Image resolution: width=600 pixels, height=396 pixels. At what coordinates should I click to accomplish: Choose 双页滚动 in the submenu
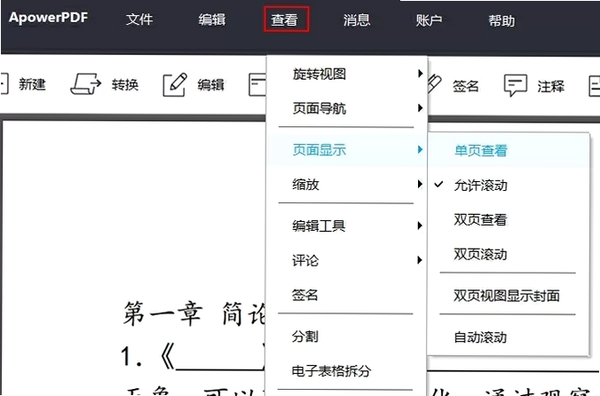pos(508,254)
